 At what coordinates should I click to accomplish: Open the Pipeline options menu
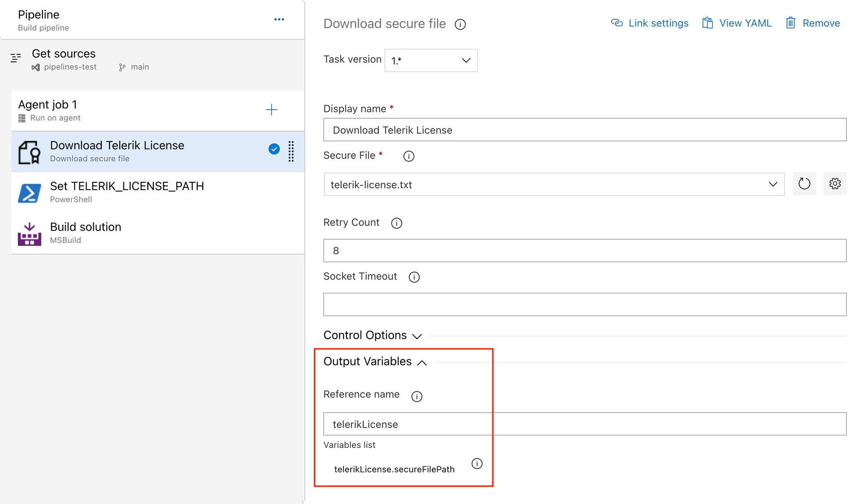point(279,19)
